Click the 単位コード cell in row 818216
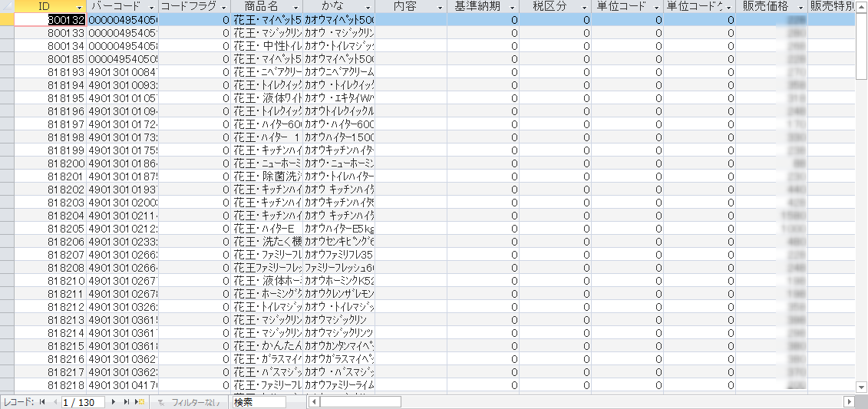This screenshot has height=409, width=868. (x=627, y=360)
